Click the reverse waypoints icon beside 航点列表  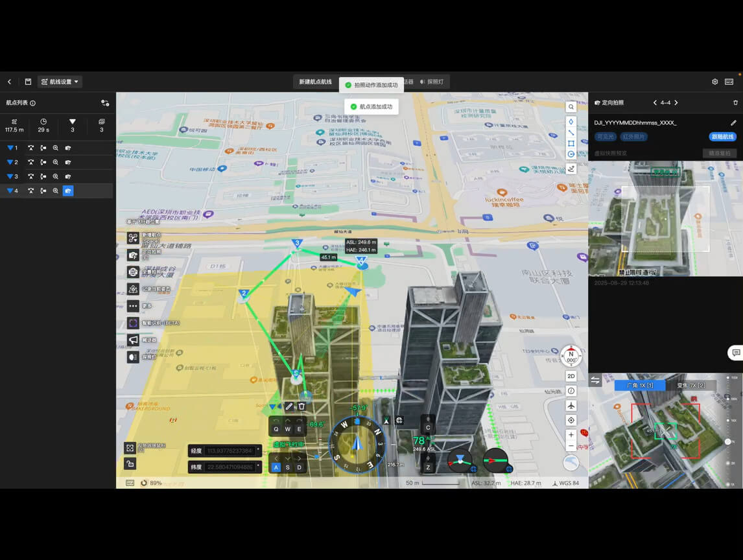coord(105,103)
